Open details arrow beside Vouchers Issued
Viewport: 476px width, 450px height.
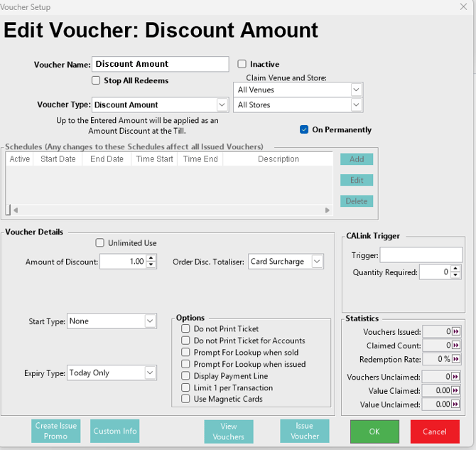click(457, 332)
